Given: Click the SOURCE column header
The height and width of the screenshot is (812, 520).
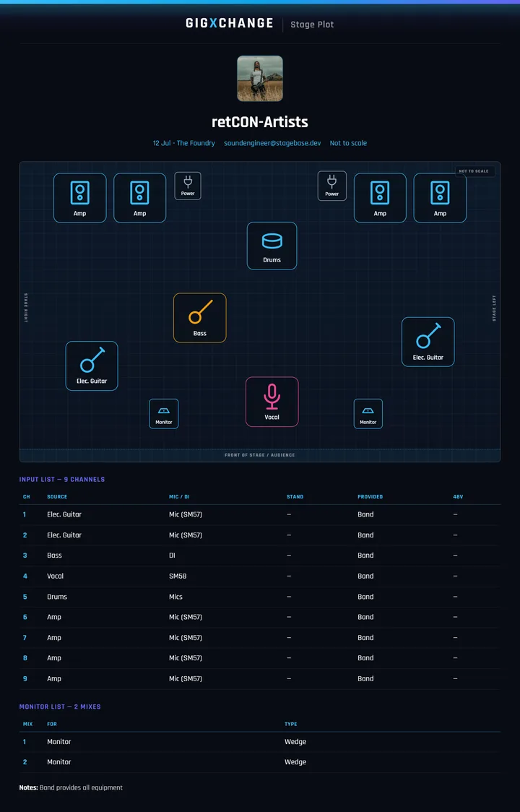Looking at the screenshot, I should point(57,496).
